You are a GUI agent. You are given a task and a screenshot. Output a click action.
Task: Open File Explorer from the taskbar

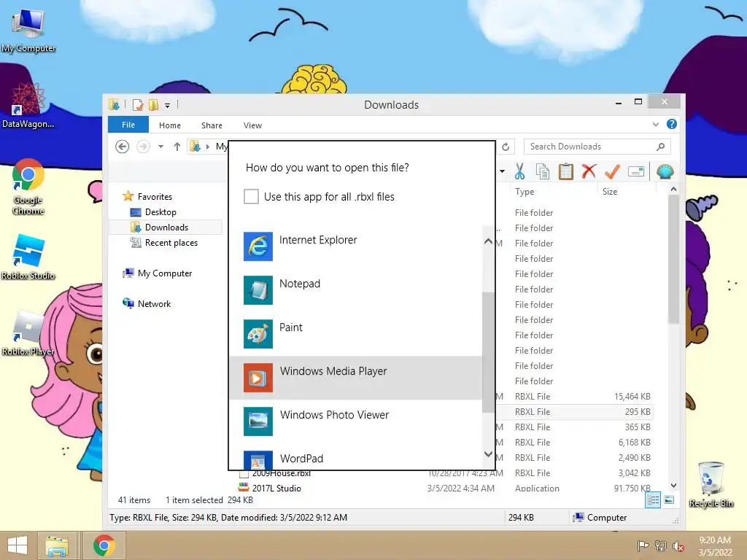point(57,545)
